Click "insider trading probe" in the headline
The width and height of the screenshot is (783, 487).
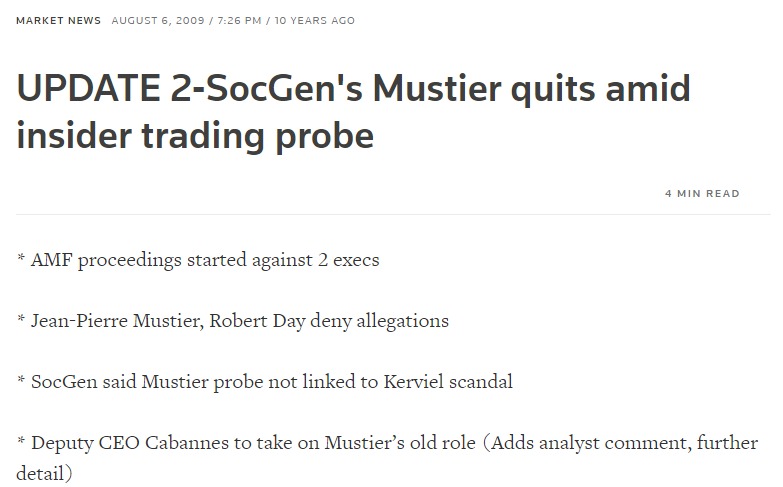click(x=195, y=136)
